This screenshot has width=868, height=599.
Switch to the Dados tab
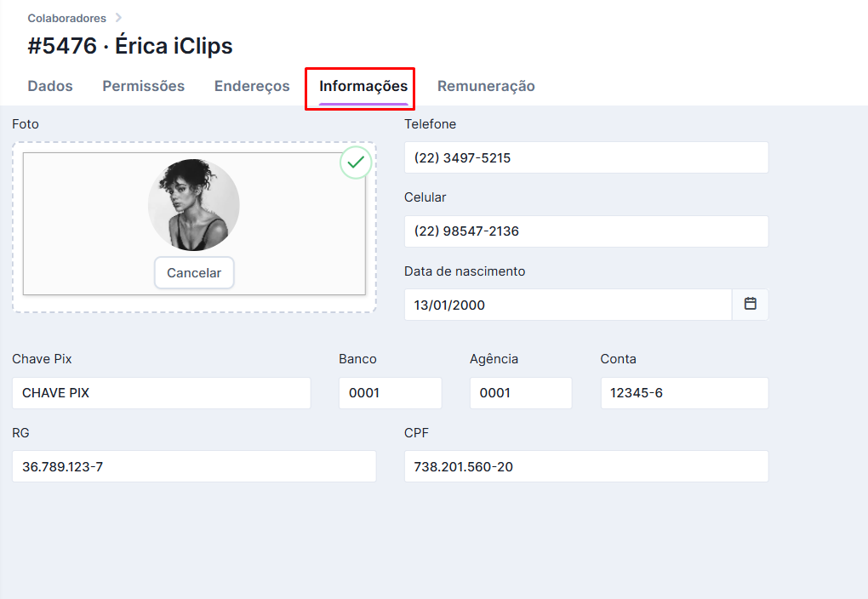click(50, 86)
